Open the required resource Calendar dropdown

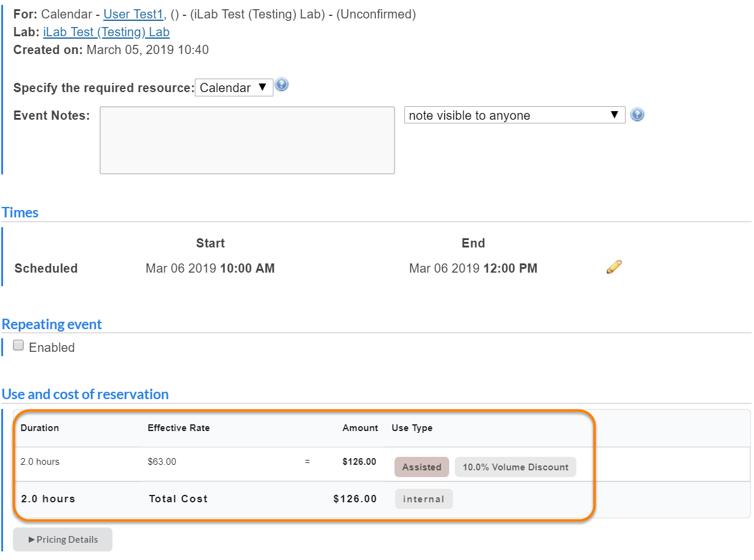tap(234, 88)
